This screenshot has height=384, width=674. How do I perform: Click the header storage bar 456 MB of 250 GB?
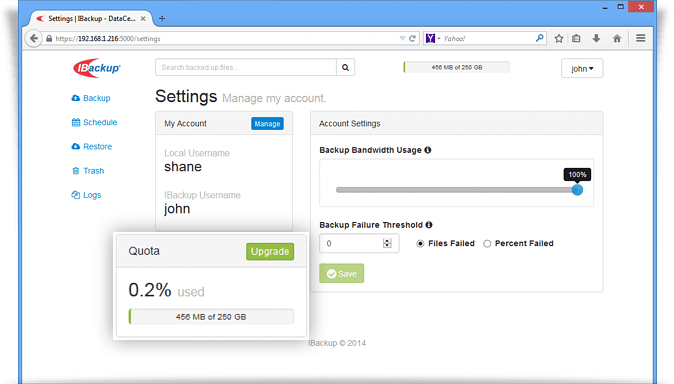coord(456,68)
